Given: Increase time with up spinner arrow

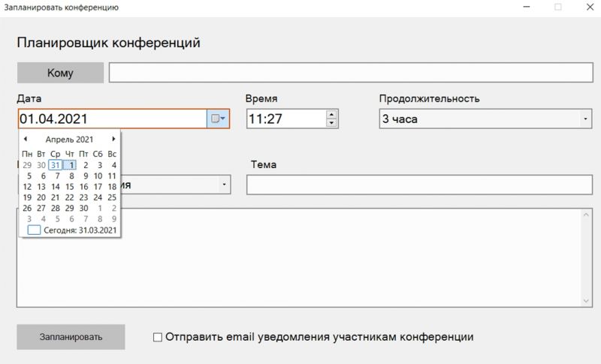Looking at the screenshot, I should point(331,114).
